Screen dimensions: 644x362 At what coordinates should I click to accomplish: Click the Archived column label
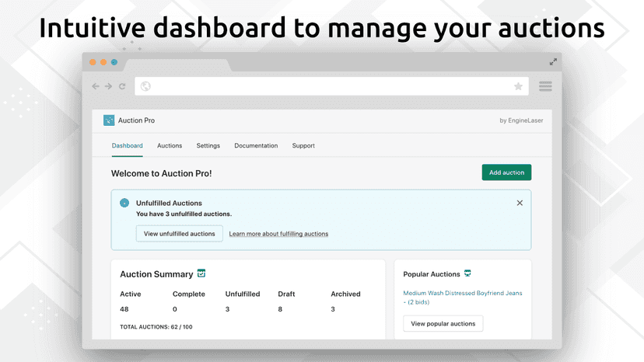pos(345,294)
